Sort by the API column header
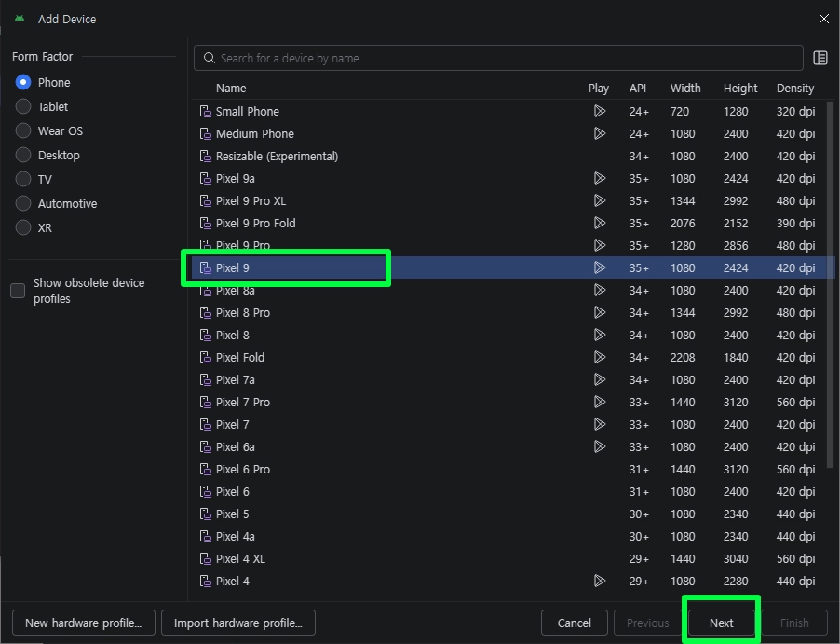Screen dimensions: 840x644 (638, 88)
